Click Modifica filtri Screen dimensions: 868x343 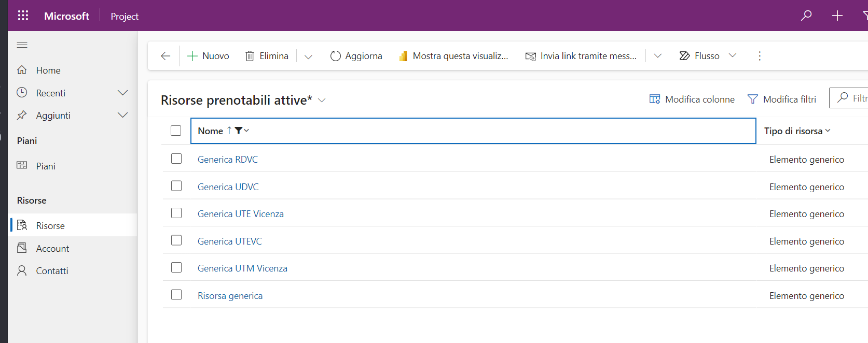(782, 99)
